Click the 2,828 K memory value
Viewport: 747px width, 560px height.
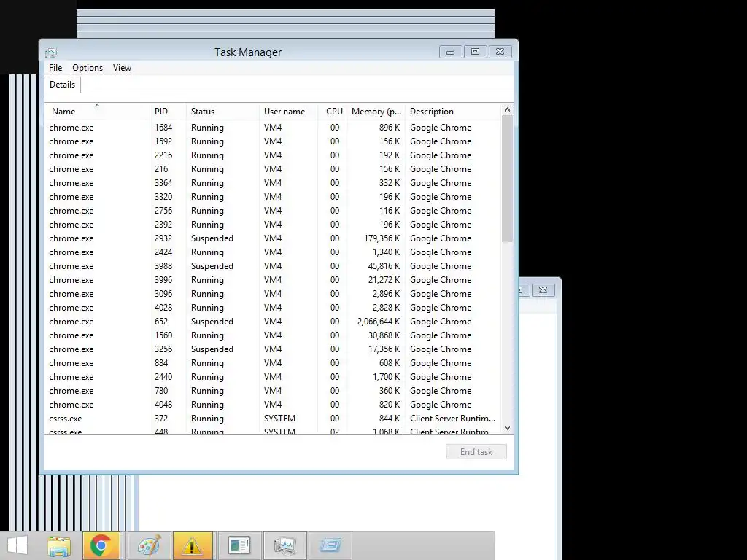387,308
